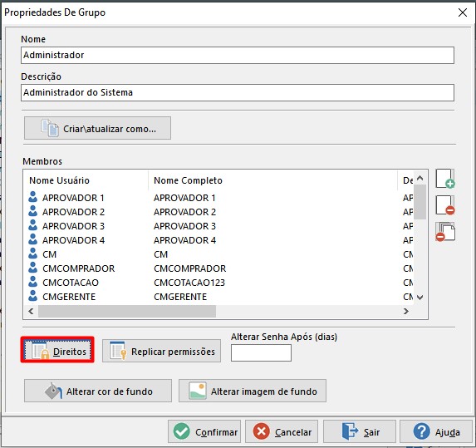Select APROVADOR 3 in Nome Usuário column
The height and width of the screenshot is (448, 476).
pyautogui.click(x=73, y=226)
